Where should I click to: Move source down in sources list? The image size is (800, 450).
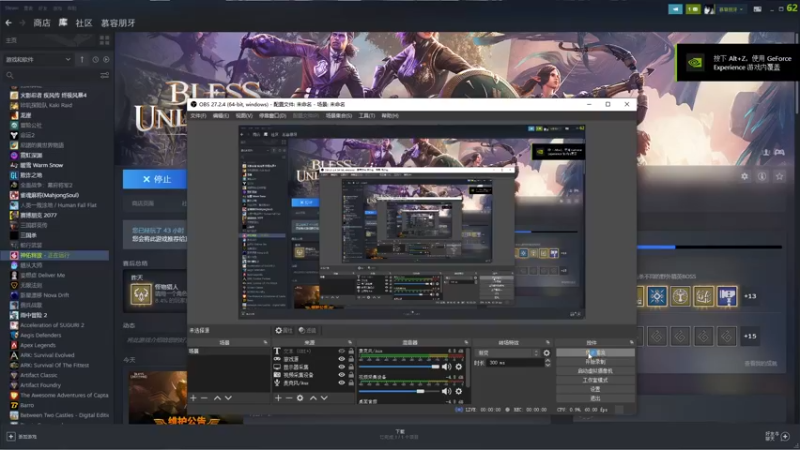click(x=324, y=398)
